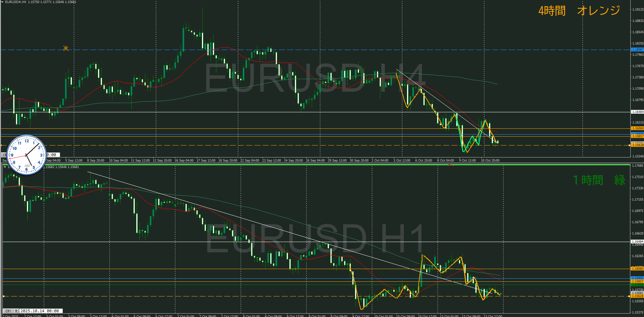Click the analog clock widget
The image size is (644, 317).
point(26,155)
